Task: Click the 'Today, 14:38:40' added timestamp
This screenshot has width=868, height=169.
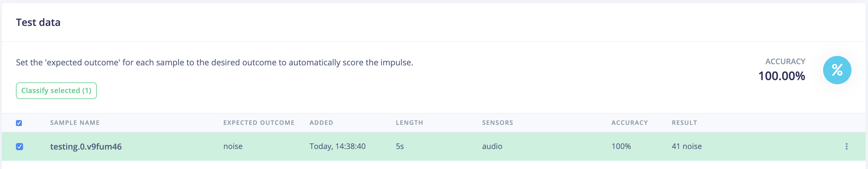Action: [x=337, y=146]
